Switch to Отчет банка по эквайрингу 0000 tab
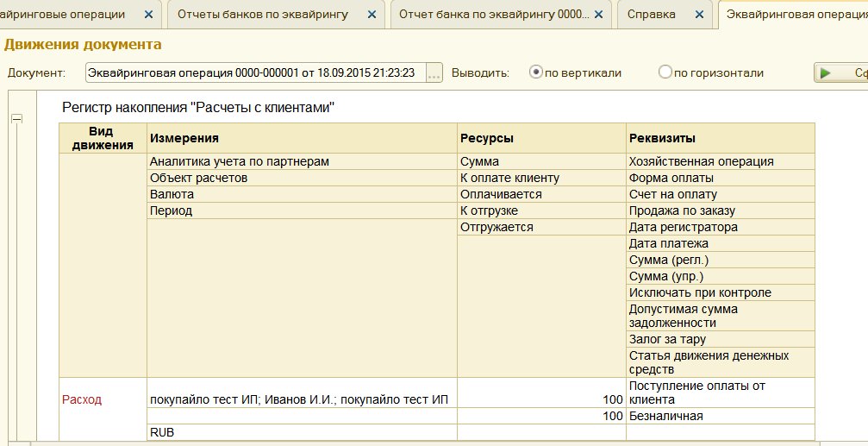 click(x=491, y=15)
